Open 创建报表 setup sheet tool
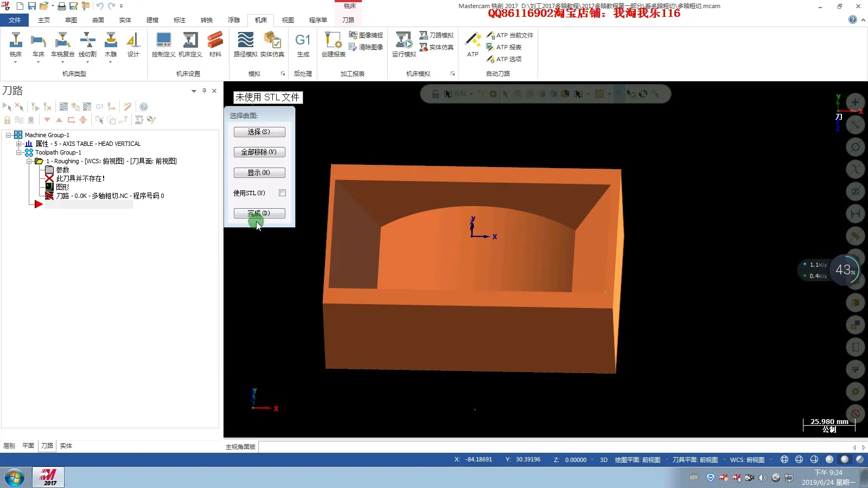Screen dimensions: 868x488 pos(333,43)
